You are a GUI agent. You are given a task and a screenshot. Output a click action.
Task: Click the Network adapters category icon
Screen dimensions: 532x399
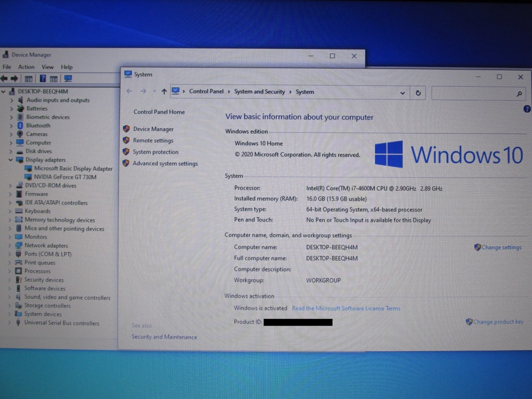pos(19,245)
